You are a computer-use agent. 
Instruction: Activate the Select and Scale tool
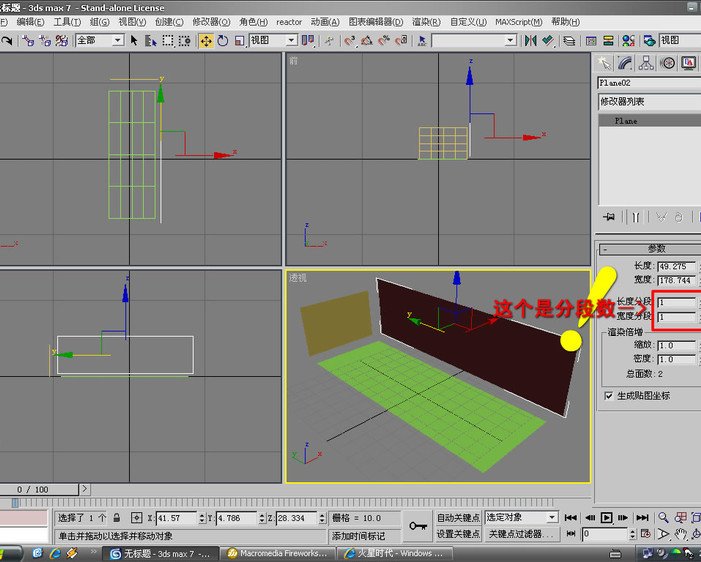[240, 41]
